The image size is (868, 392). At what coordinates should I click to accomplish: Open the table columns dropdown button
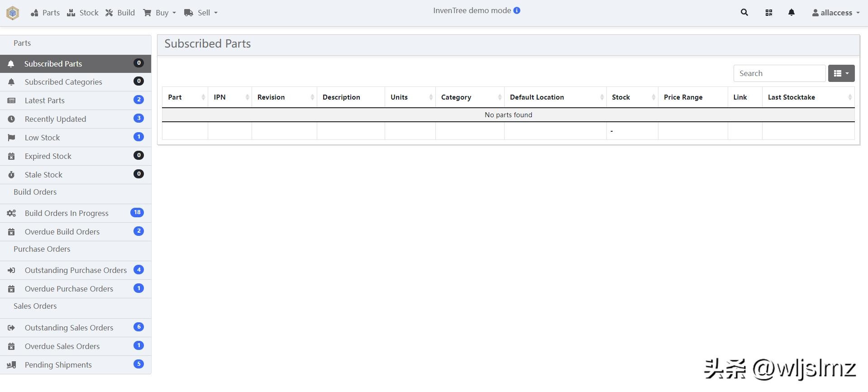[841, 73]
